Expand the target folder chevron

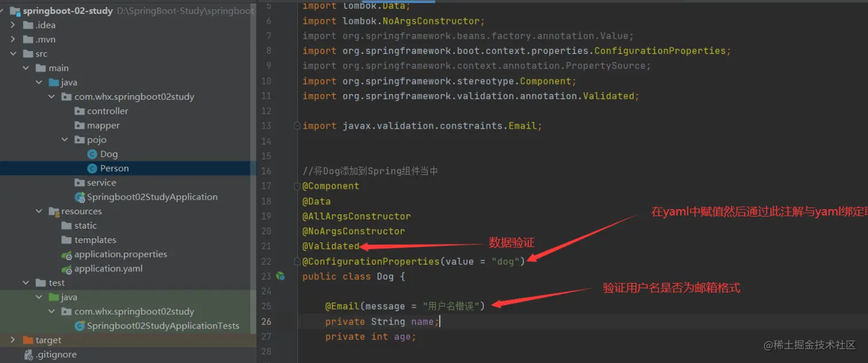[13, 340]
